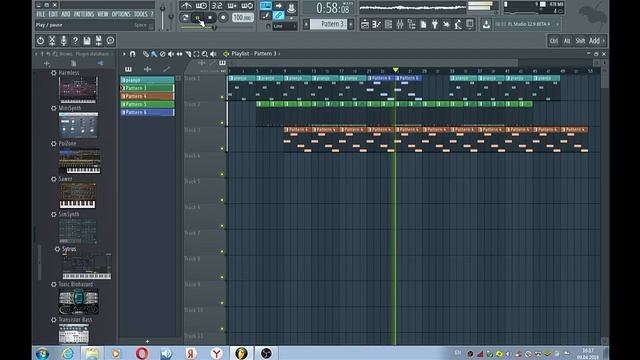Select the playlist zoom tool
The height and width of the screenshot is (360, 640).
(x=205, y=54)
